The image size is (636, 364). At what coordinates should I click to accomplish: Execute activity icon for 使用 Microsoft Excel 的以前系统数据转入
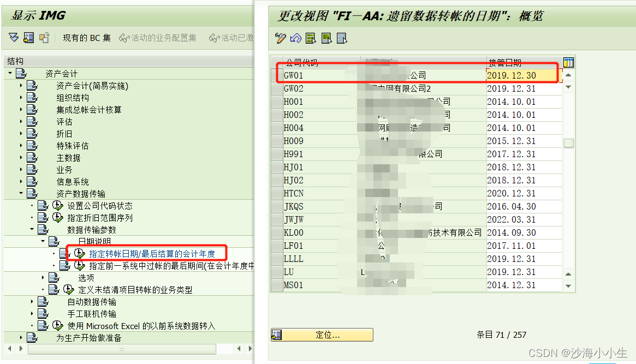(58, 325)
